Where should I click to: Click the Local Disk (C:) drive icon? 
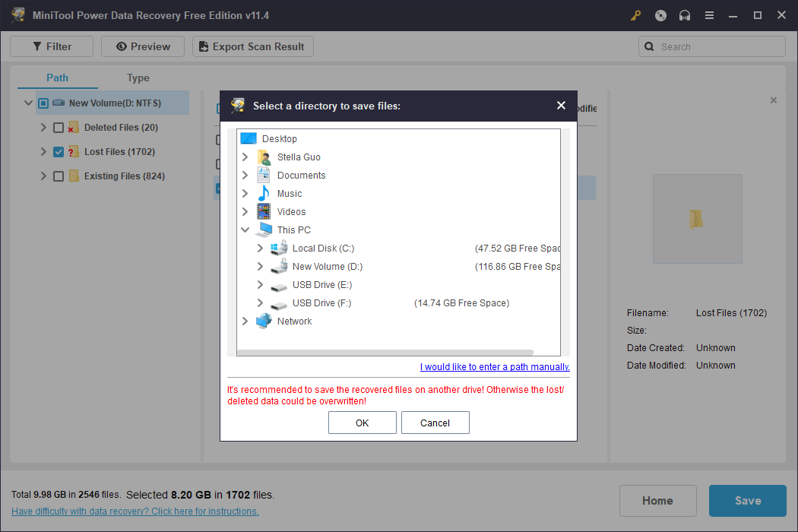click(279, 248)
